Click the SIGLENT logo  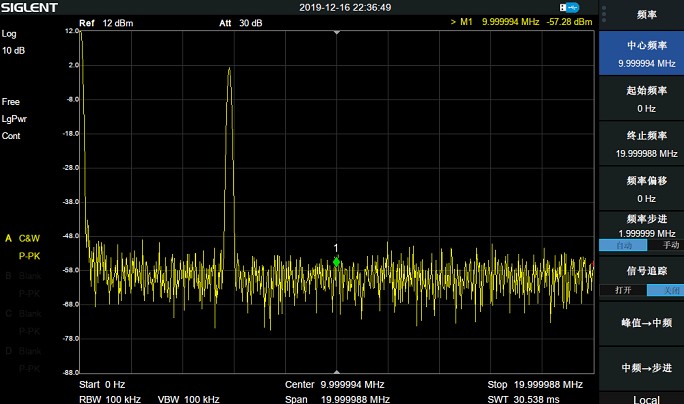(x=29, y=8)
